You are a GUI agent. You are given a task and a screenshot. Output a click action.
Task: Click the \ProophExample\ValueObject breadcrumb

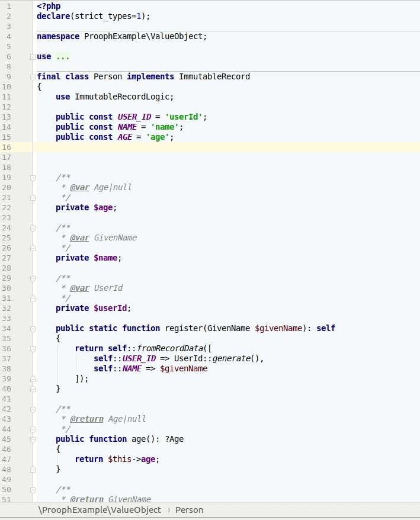click(x=100, y=510)
